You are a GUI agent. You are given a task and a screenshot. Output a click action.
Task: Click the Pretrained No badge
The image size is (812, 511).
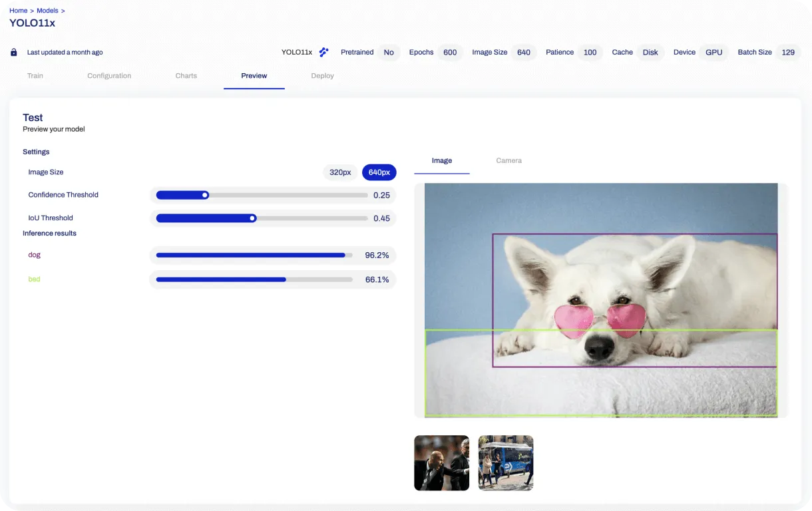coord(389,53)
